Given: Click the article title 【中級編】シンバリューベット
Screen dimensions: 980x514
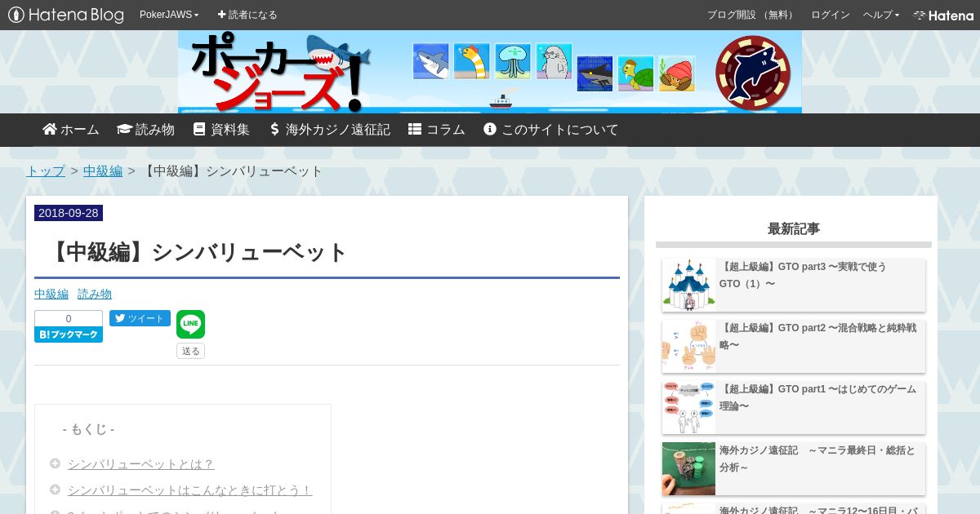Looking at the screenshot, I should [x=198, y=252].
